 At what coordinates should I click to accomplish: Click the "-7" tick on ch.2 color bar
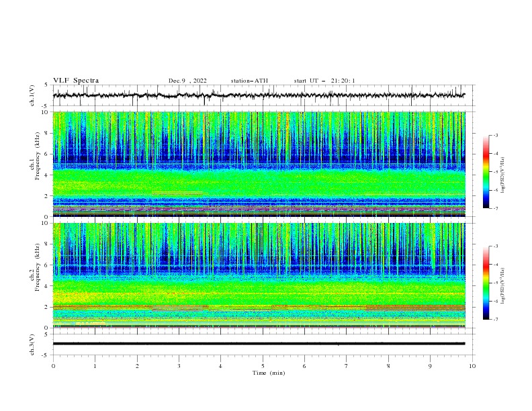tap(496, 320)
